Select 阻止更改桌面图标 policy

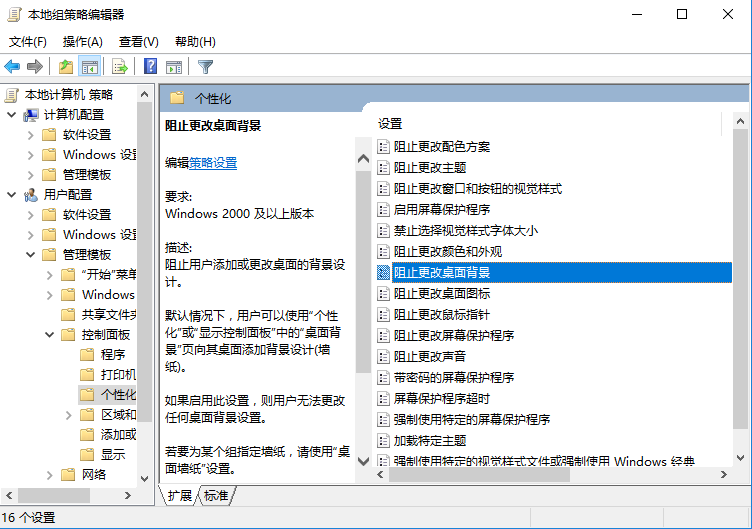click(442, 294)
